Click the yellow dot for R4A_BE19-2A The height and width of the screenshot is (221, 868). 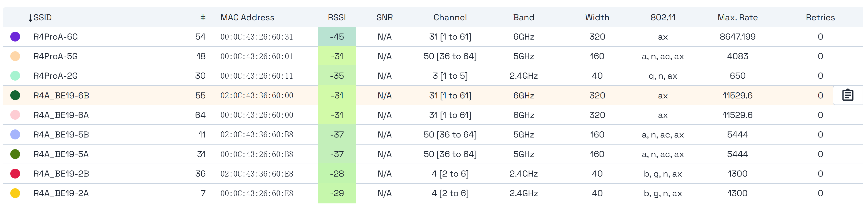[x=15, y=193]
